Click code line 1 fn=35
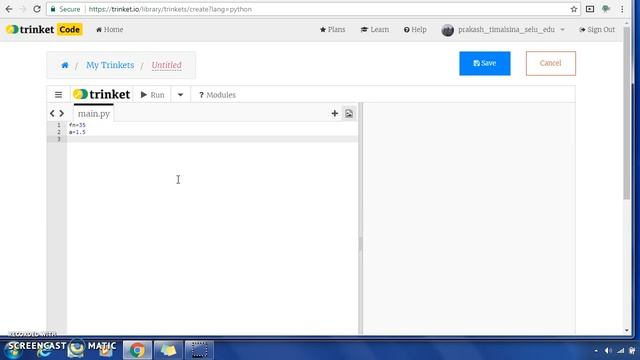The image size is (640, 360). click(x=77, y=125)
